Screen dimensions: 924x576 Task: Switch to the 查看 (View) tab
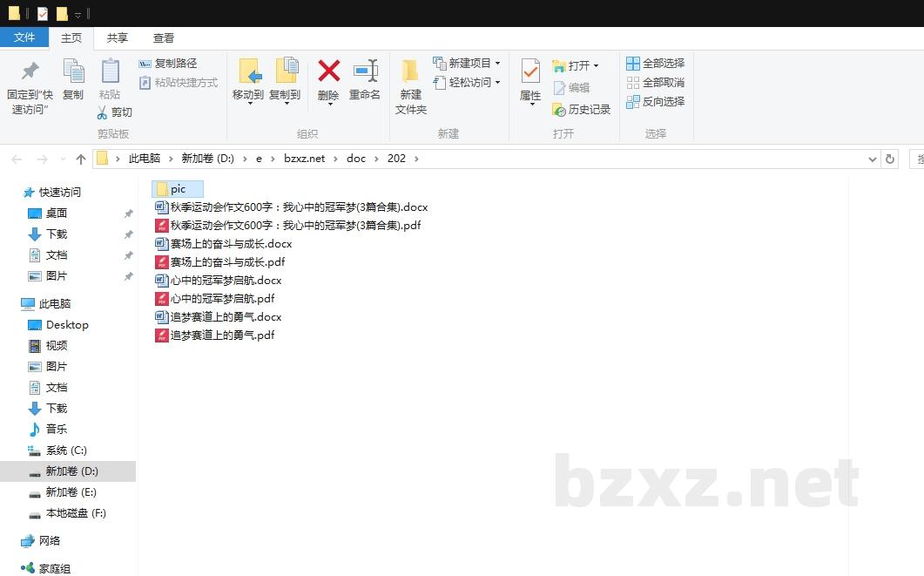click(164, 37)
